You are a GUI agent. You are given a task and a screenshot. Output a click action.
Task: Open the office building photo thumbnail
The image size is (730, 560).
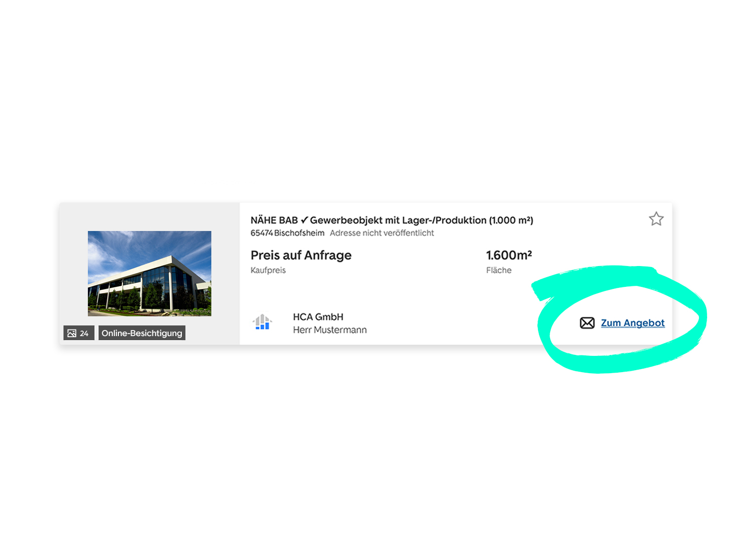click(x=149, y=273)
